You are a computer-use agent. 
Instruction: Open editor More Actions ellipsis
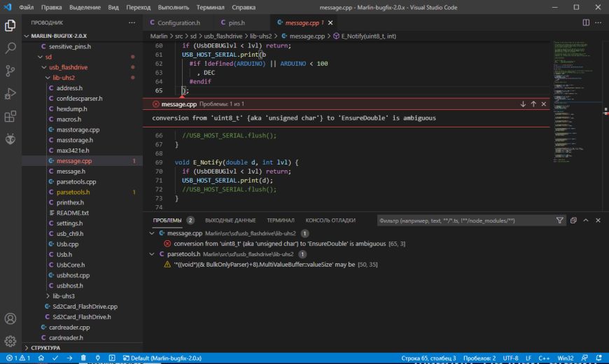click(598, 23)
